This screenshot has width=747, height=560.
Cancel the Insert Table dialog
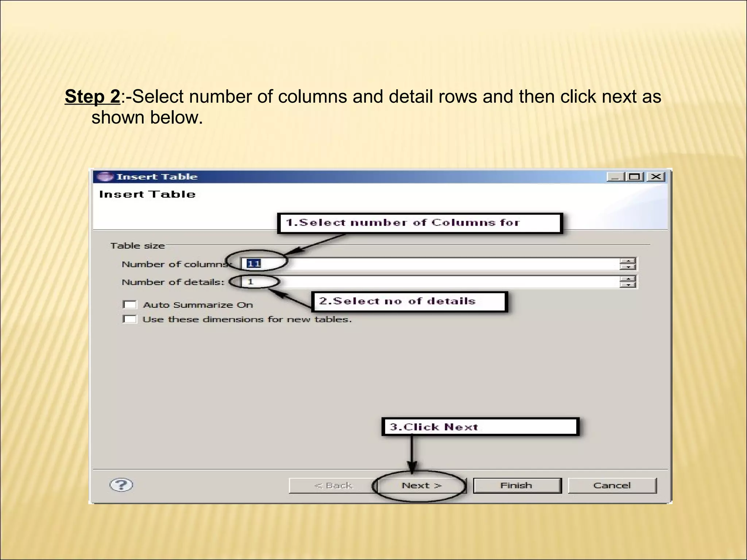[x=612, y=486]
